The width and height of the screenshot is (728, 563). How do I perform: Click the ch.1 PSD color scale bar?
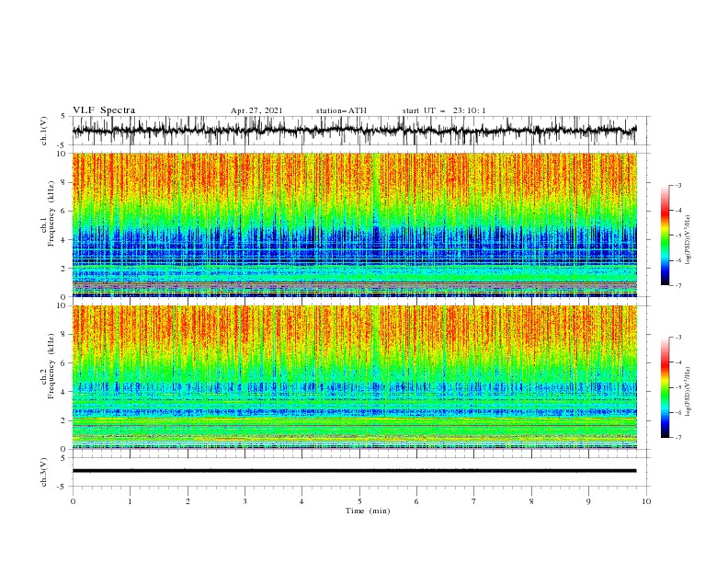tap(665, 236)
